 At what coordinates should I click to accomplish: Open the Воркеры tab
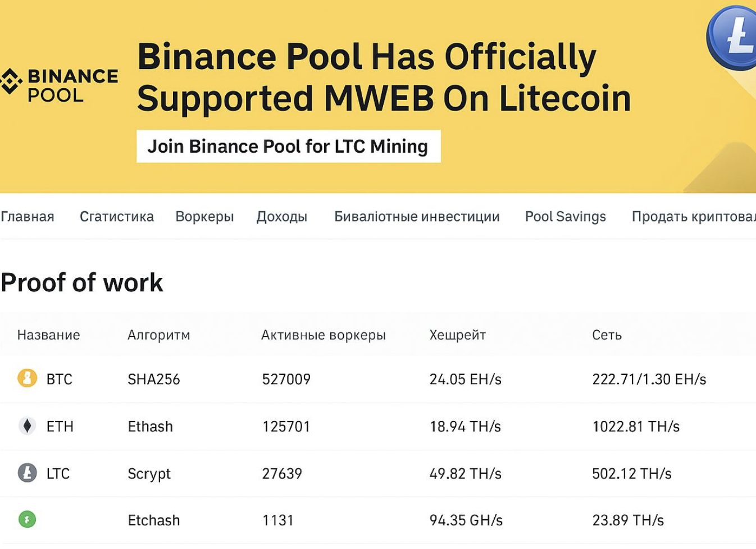pyautogui.click(x=204, y=217)
